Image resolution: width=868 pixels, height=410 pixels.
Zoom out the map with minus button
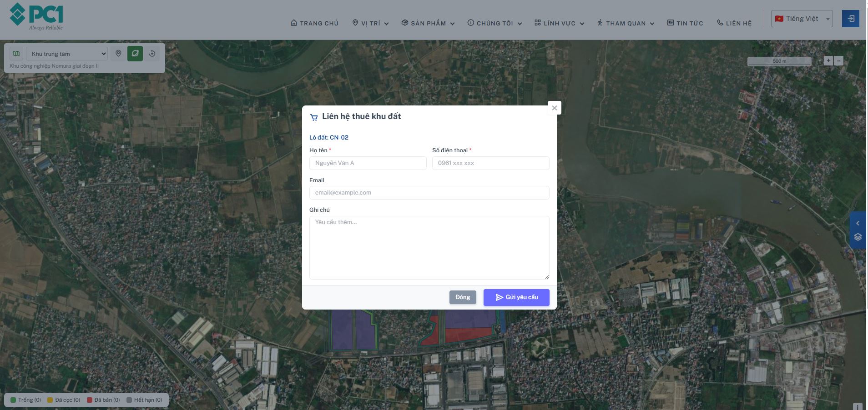point(839,60)
